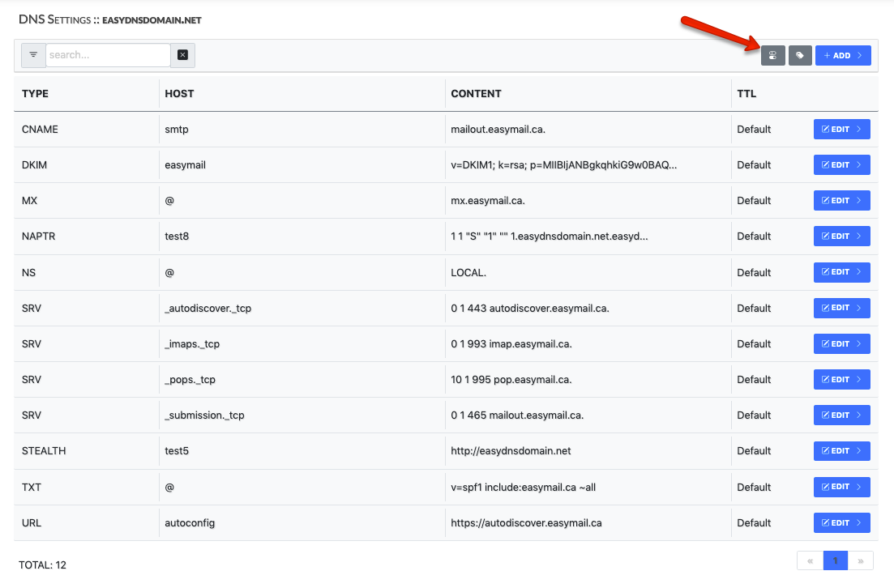Clear the search using the X icon
The width and height of the screenshot is (894, 588).
[x=183, y=55]
